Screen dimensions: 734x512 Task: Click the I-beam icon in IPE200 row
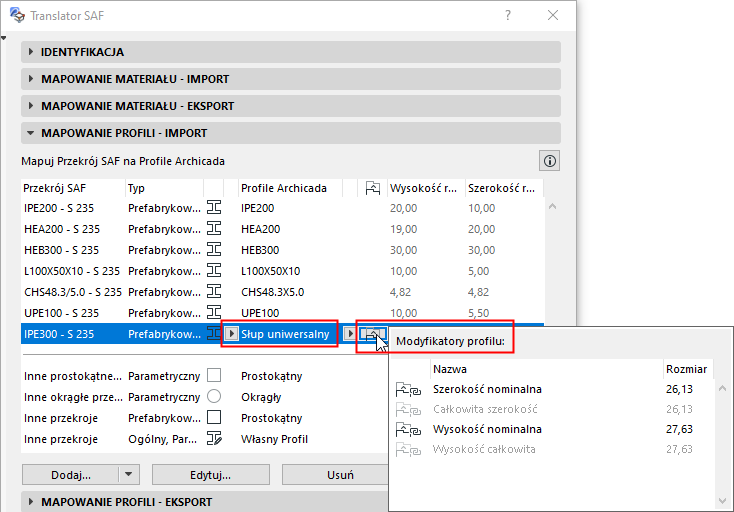click(214, 207)
